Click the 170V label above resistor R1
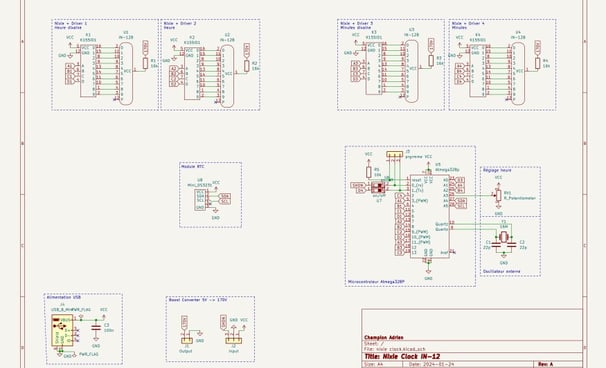The width and height of the screenshot is (606, 368). [x=145, y=47]
